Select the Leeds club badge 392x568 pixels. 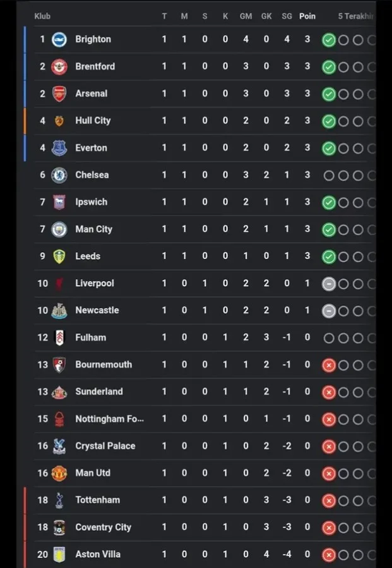tap(59, 257)
